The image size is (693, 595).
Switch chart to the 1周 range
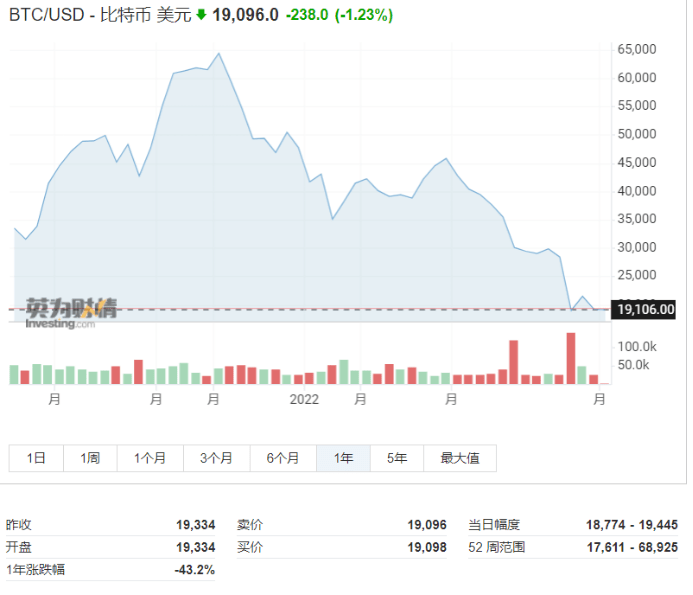click(90, 458)
